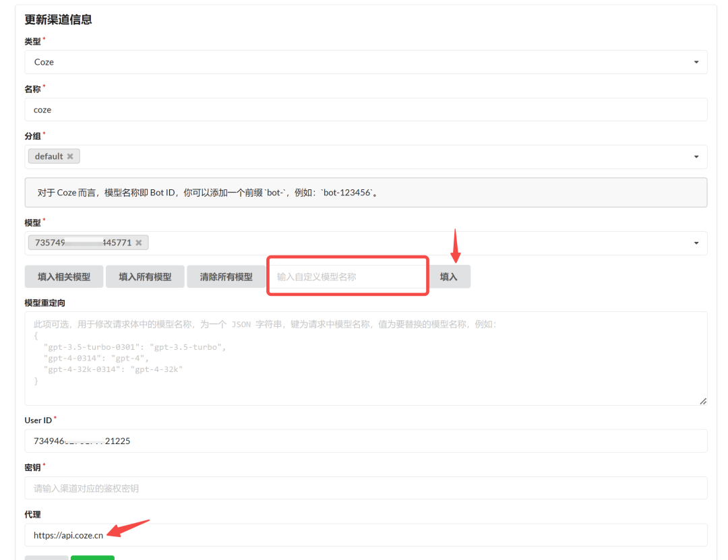Select the 735749…445771 model chip
Image resolution: width=728 pixels, height=560 pixels.
coord(88,243)
